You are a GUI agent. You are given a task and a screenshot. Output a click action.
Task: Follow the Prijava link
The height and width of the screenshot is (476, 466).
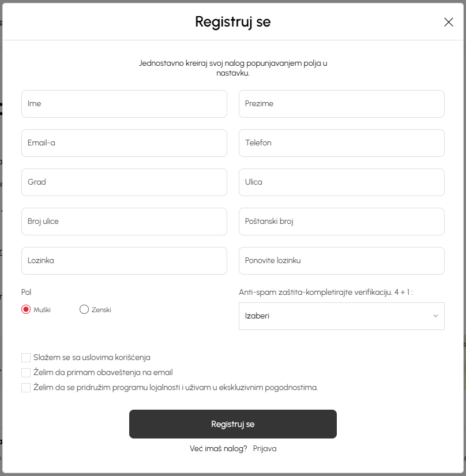point(265,449)
